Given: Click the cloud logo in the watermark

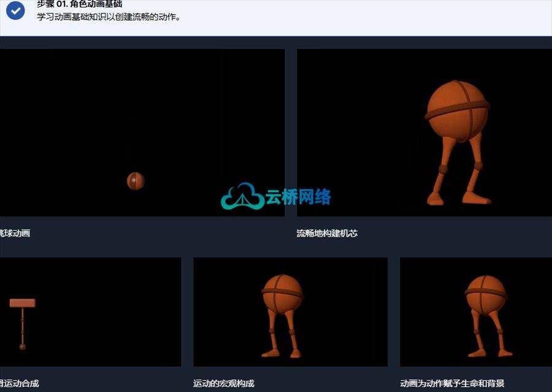Looking at the screenshot, I should 242,196.
